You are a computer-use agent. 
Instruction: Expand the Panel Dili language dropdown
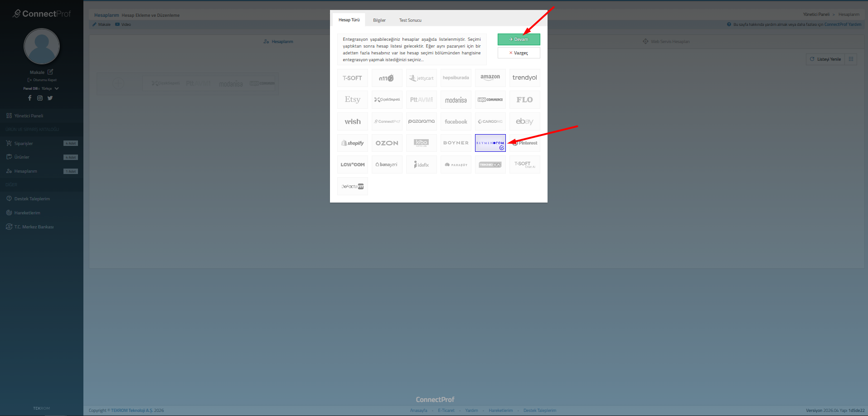tap(56, 89)
